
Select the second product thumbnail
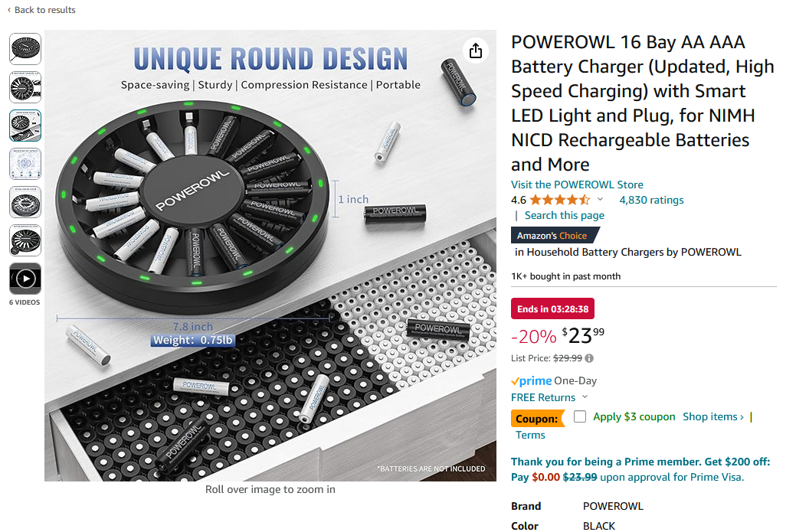click(x=25, y=87)
